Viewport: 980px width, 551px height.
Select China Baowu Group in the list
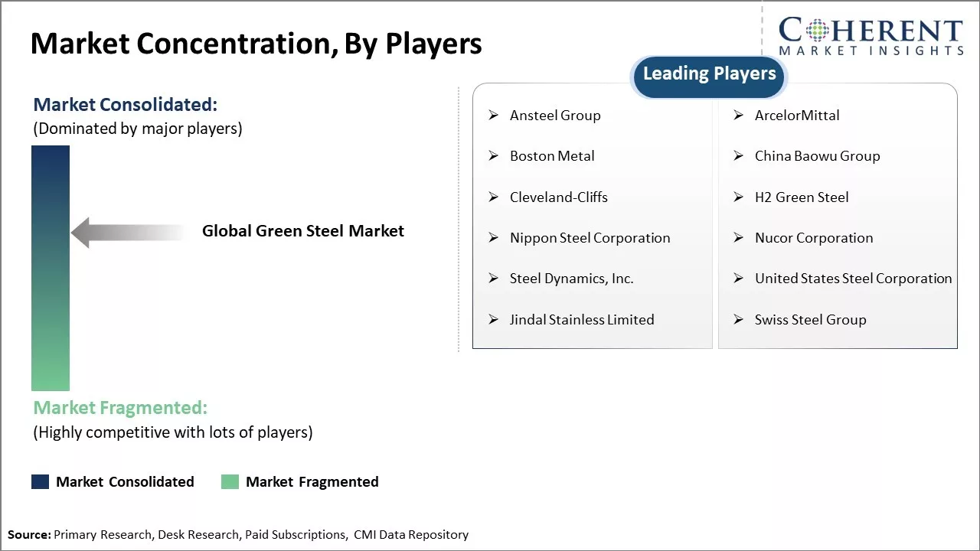[817, 156]
